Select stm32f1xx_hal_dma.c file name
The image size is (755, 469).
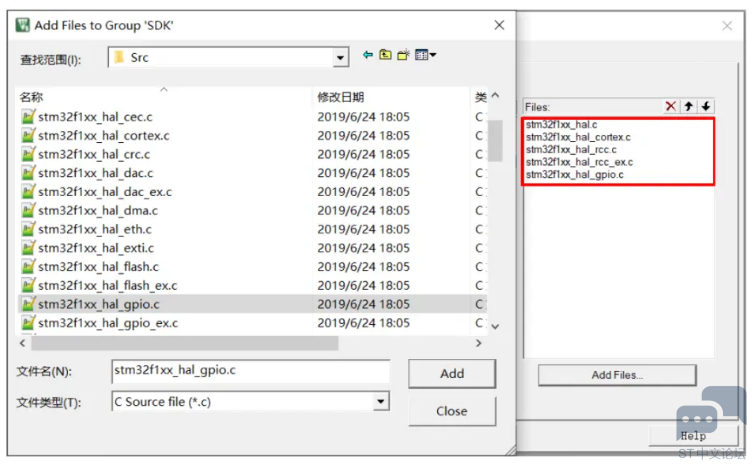tap(98, 210)
